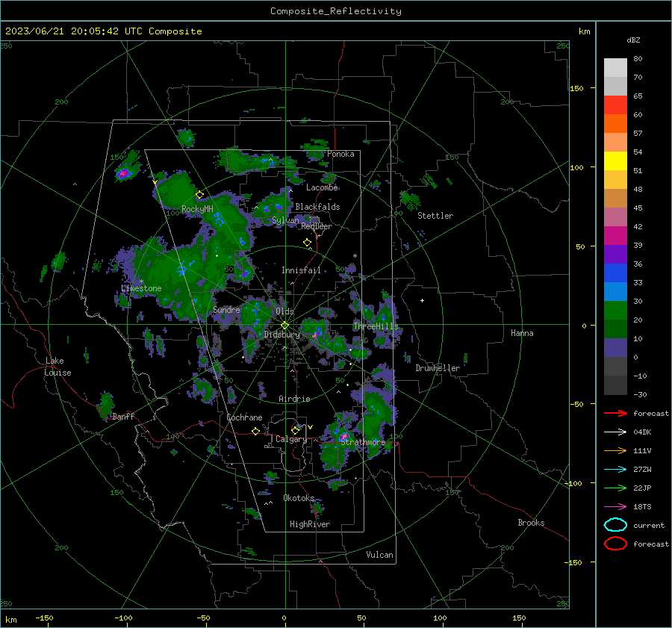Click the yellow diamond marker near Cochrane
Screen dimensions: 672x628
pos(256,432)
